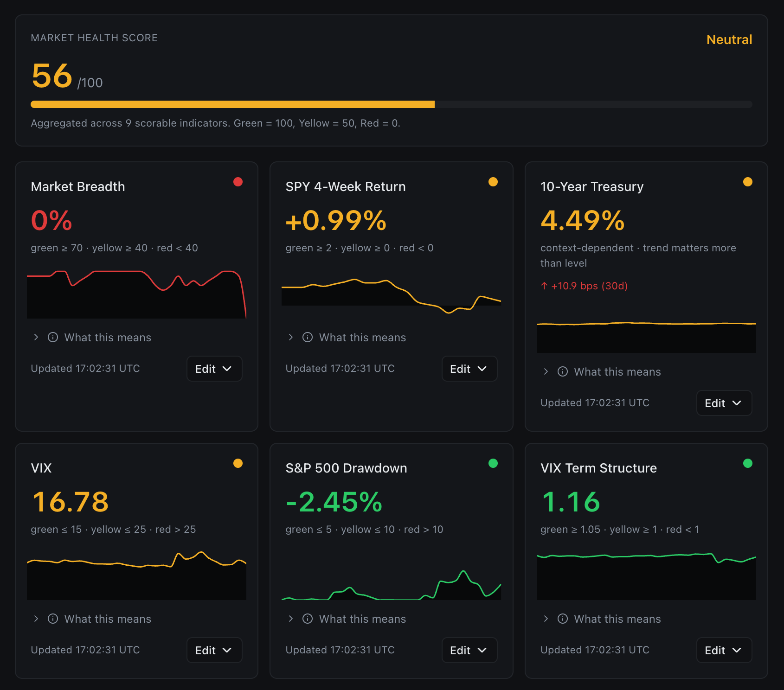Click the +10.9 bps (30d) change text
The image size is (784, 690).
coord(589,286)
